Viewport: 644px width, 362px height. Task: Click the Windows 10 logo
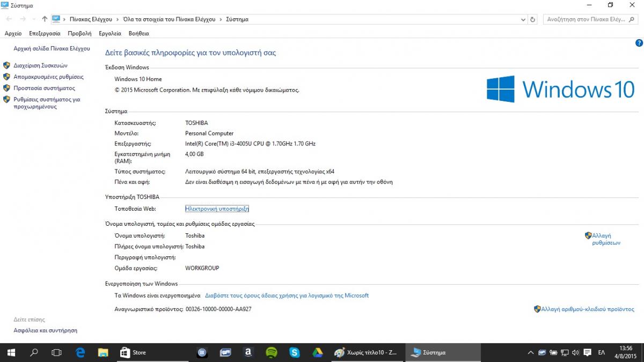point(560,89)
